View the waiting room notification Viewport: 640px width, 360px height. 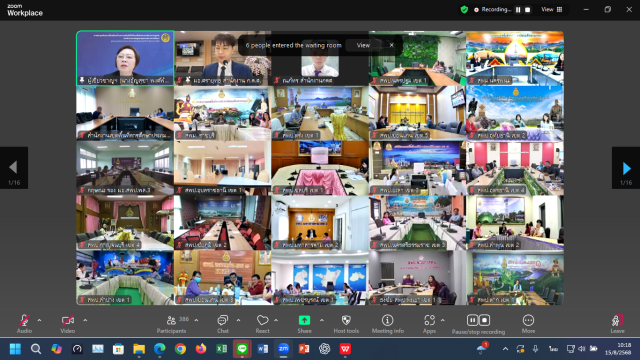click(x=363, y=45)
